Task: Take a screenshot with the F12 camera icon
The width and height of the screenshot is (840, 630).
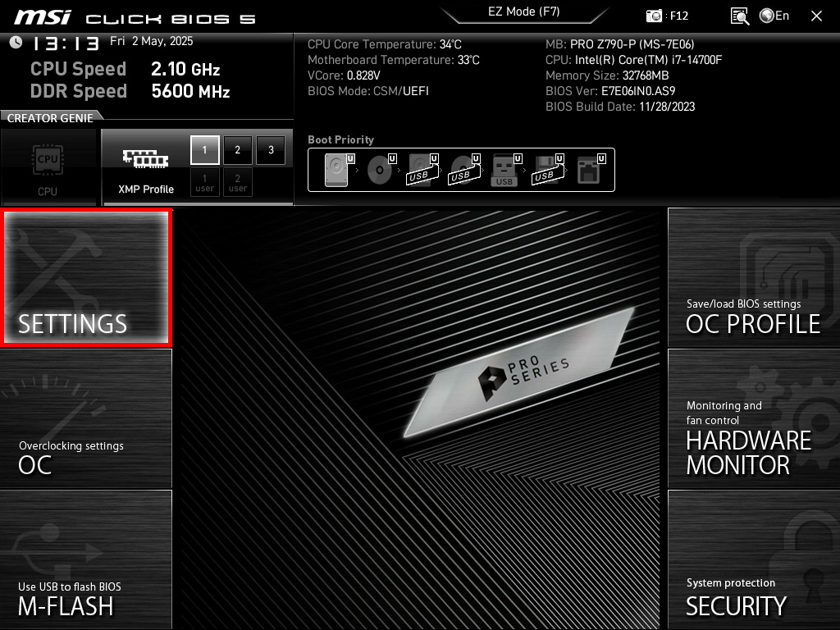Action: click(654, 16)
